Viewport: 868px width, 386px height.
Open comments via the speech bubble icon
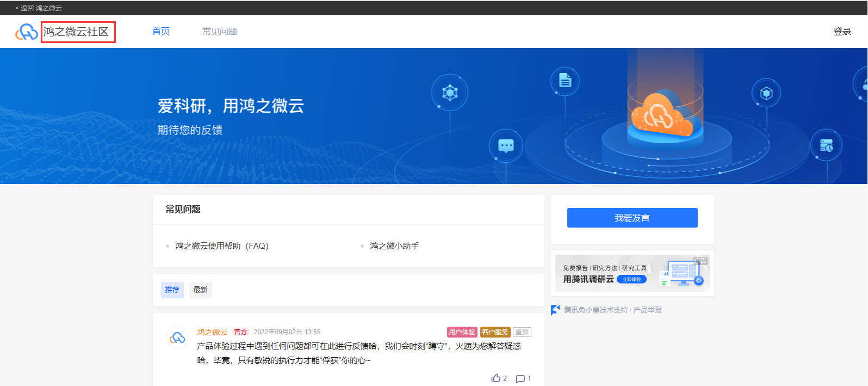pyautogui.click(x=520, y=379)
